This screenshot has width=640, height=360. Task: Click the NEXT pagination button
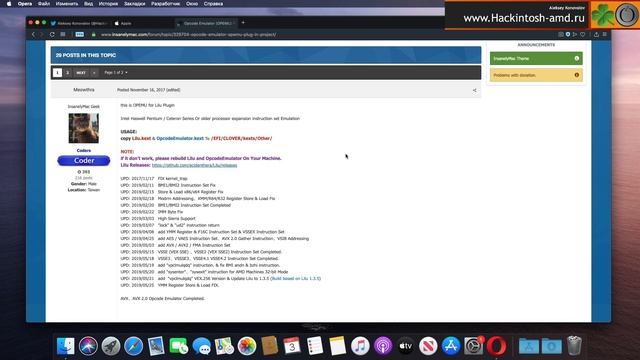[x=81, y=73]
